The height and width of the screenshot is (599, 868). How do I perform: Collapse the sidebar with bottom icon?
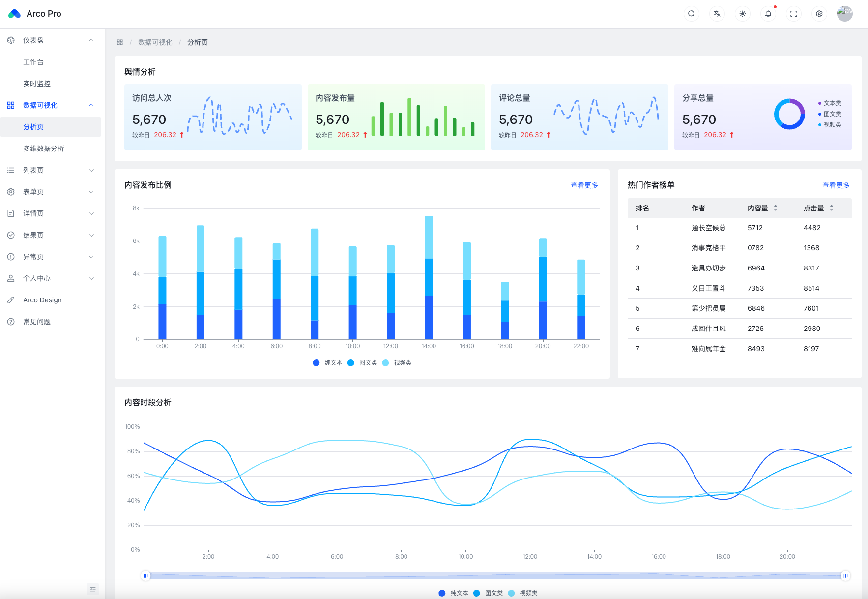[x=93, y=589]
